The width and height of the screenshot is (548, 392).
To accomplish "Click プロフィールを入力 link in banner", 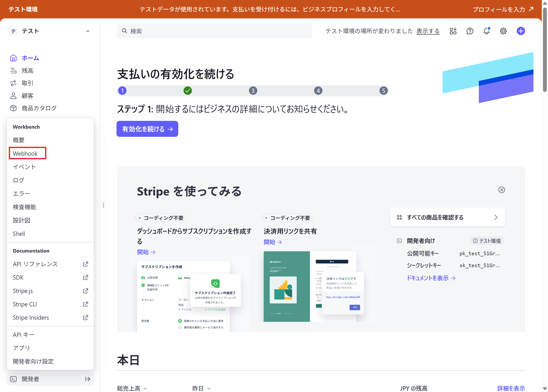I will (503, 9).
